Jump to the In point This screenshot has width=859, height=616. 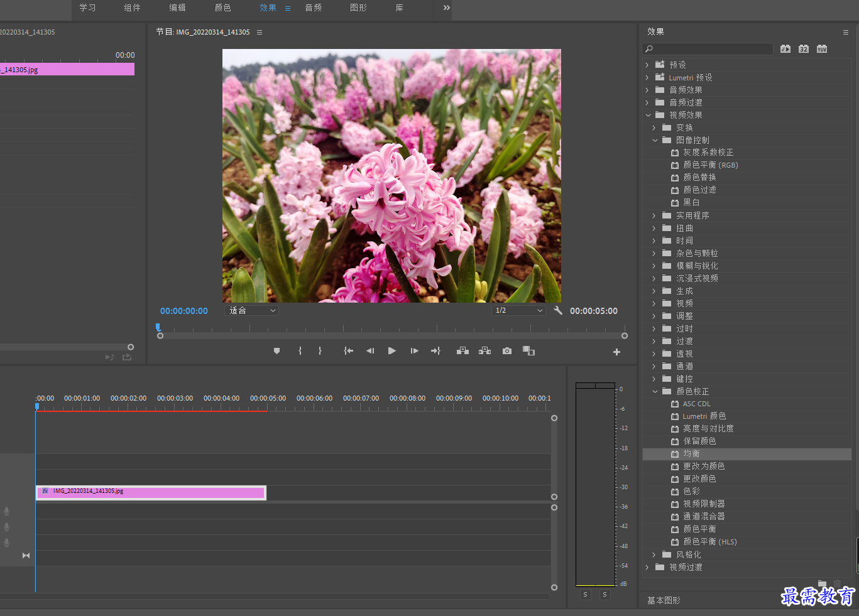coord(348,351)
